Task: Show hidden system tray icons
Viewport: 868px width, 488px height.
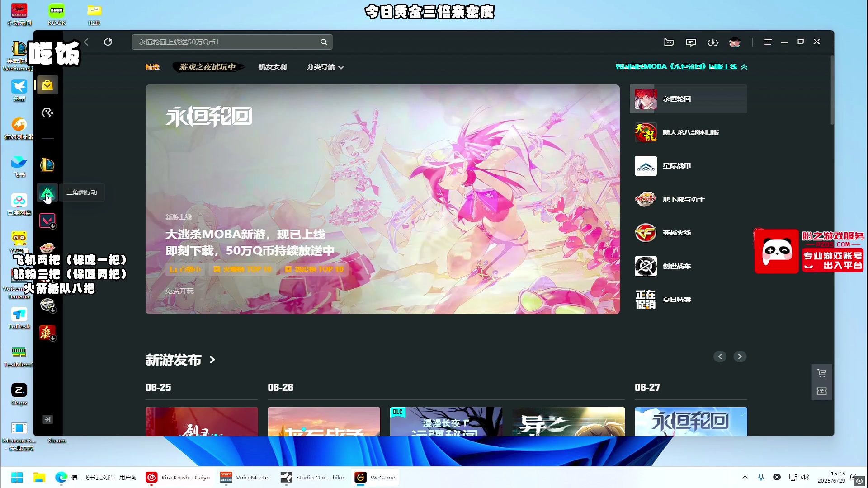Action: (745, 477)
